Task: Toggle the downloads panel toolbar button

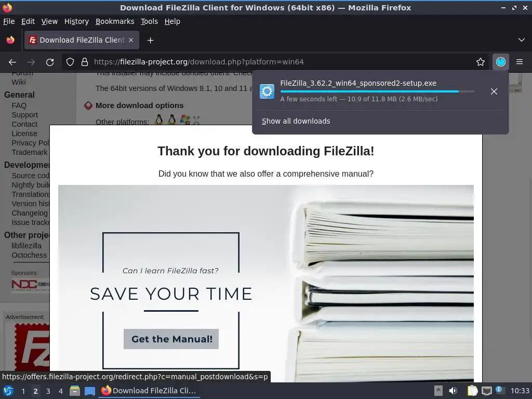Action: coord(500,62)
